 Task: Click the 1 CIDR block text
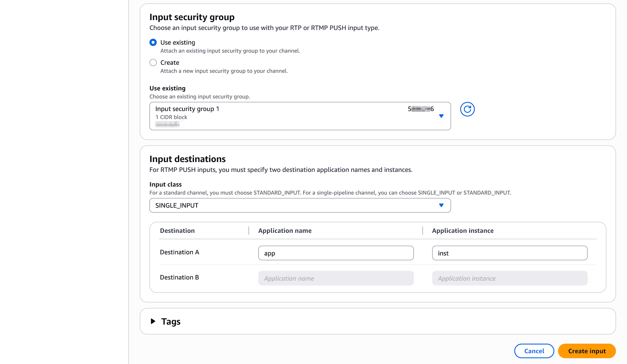171,117
